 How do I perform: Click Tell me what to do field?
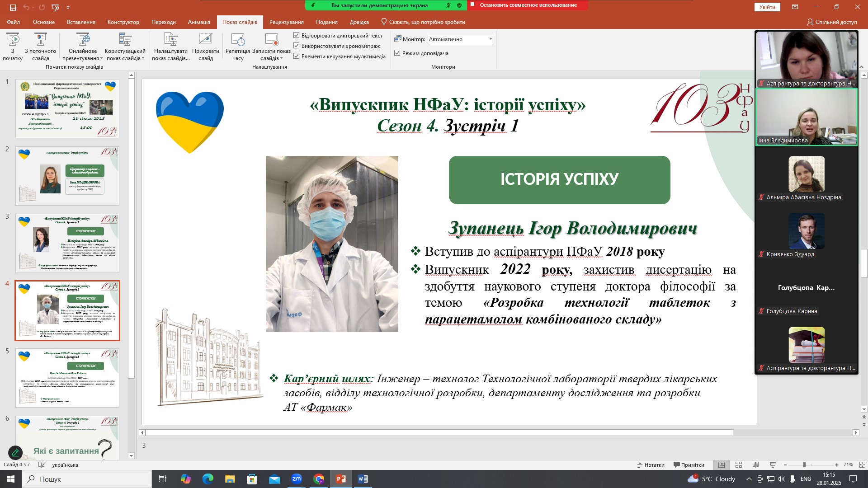click(424, 22)
